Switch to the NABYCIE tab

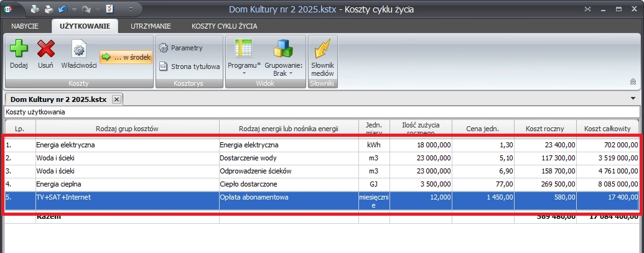pos(25,26)
